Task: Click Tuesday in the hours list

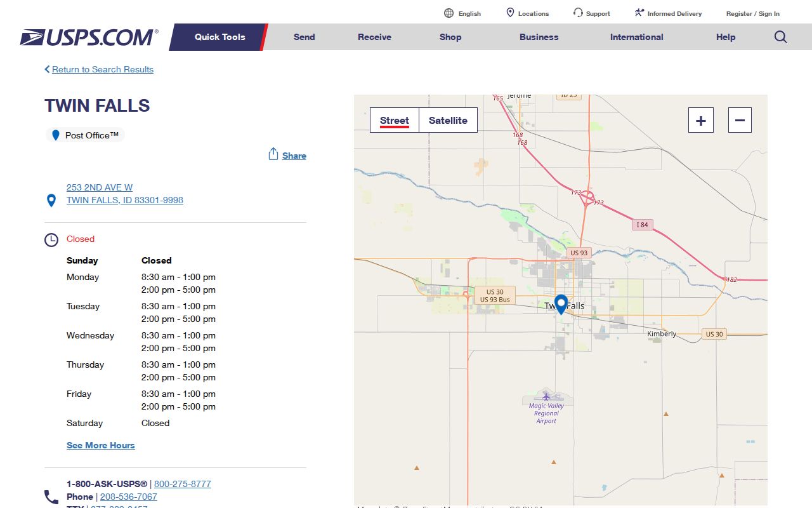Action: [83, 306]
